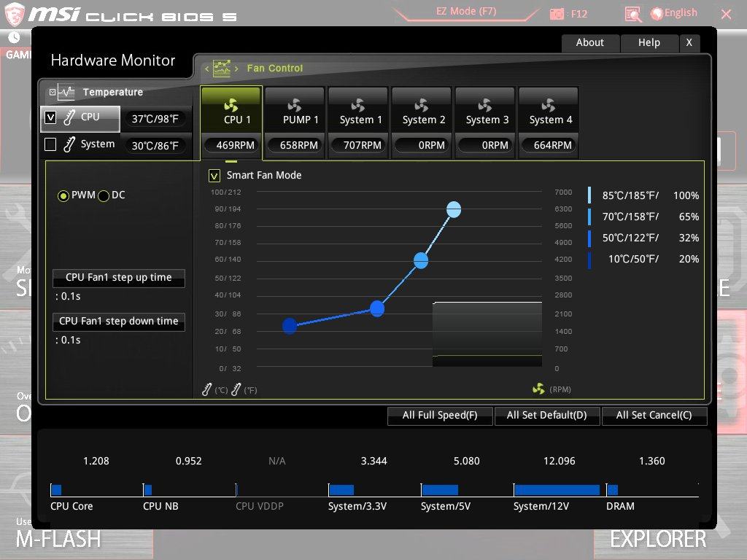Toggle Smart Fan Mode checkbox
This screenshot has height=560, width=747.
(214, 176)
